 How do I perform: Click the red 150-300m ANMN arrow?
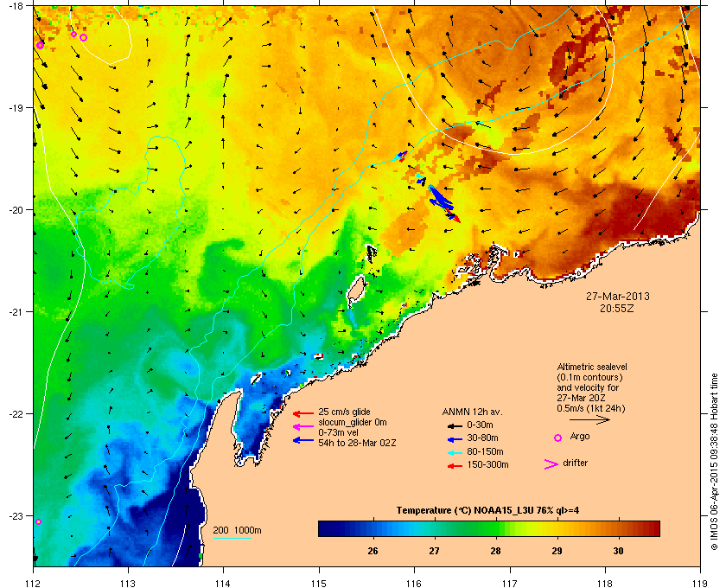pos(455,466)
